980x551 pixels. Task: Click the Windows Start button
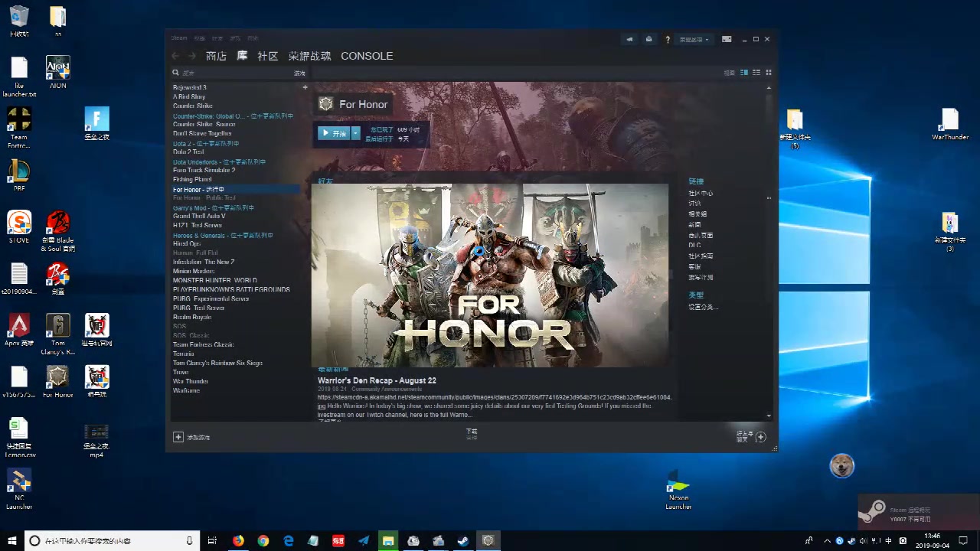pos(11,540)
